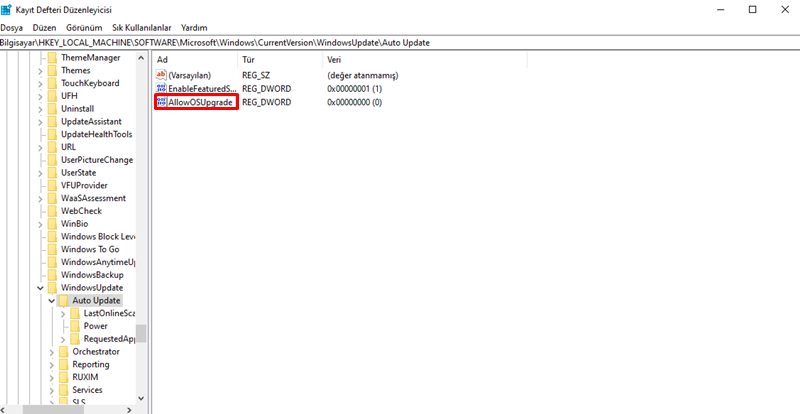The image size is (800, 414).
Task: Click the UpdateAssistant folder icon
Action: [52, 121]
